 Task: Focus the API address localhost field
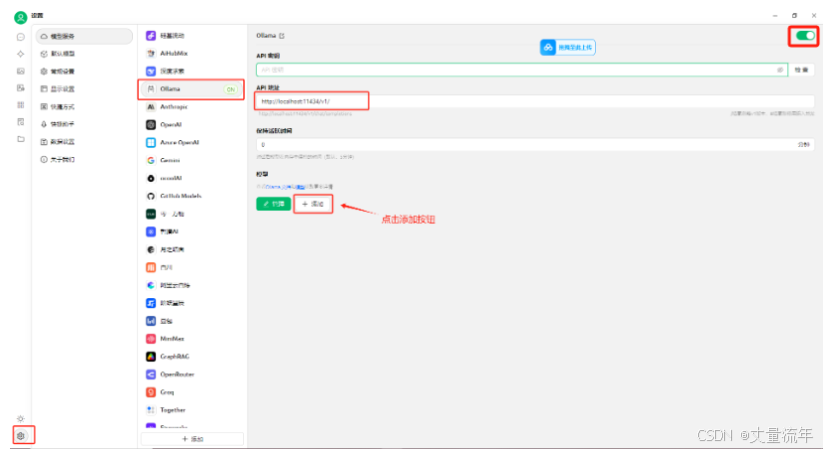point(535,101)
